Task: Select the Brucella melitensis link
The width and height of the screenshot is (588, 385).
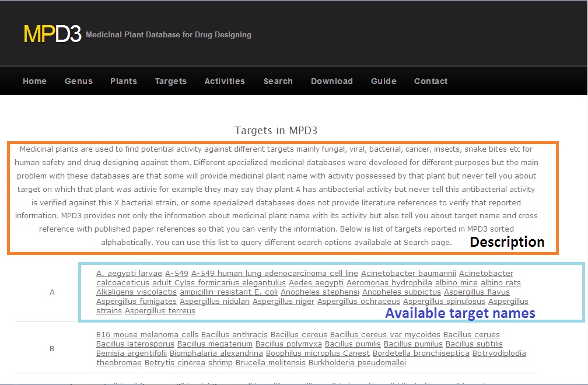Action: 271,363
